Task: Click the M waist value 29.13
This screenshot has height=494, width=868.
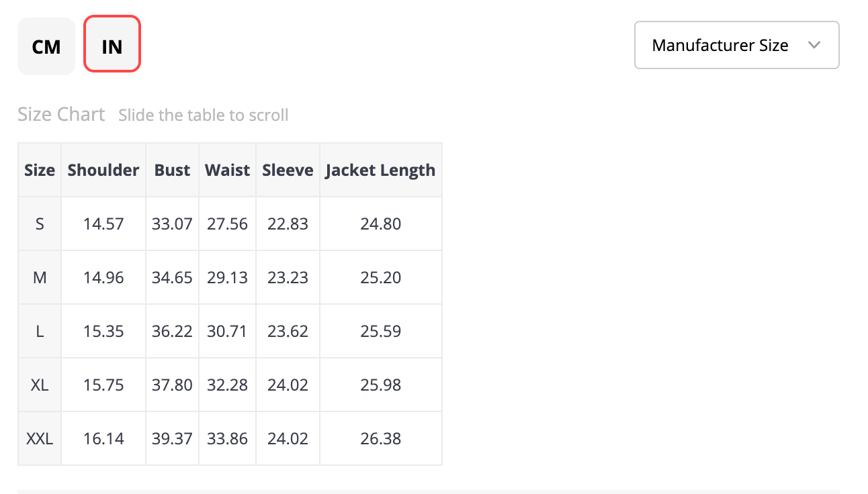Action: [227, 277]
